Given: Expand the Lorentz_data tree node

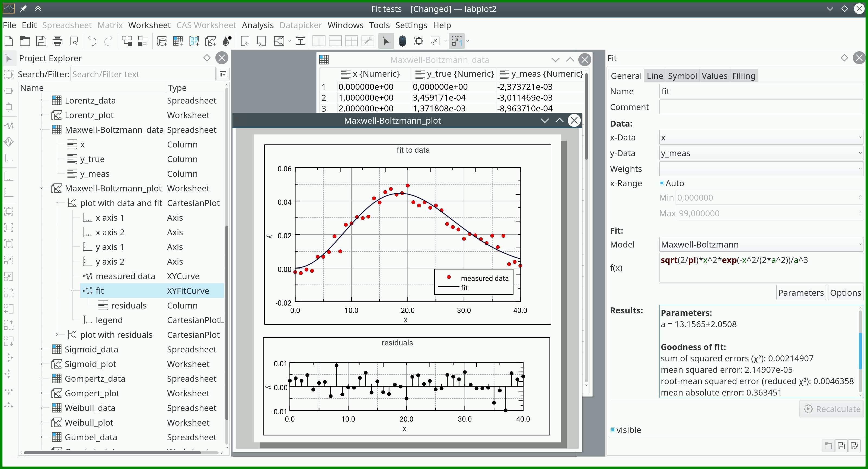Looking at the screenshot, I should (42, 100).
